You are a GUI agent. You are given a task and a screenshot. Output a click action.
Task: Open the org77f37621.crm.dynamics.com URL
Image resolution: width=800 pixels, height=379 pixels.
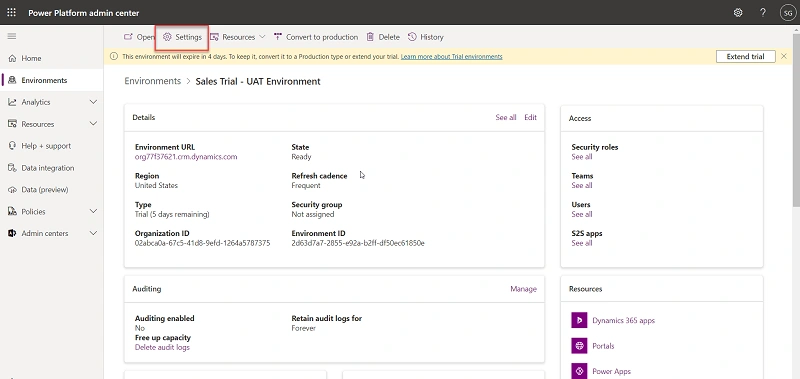point(186,157)
